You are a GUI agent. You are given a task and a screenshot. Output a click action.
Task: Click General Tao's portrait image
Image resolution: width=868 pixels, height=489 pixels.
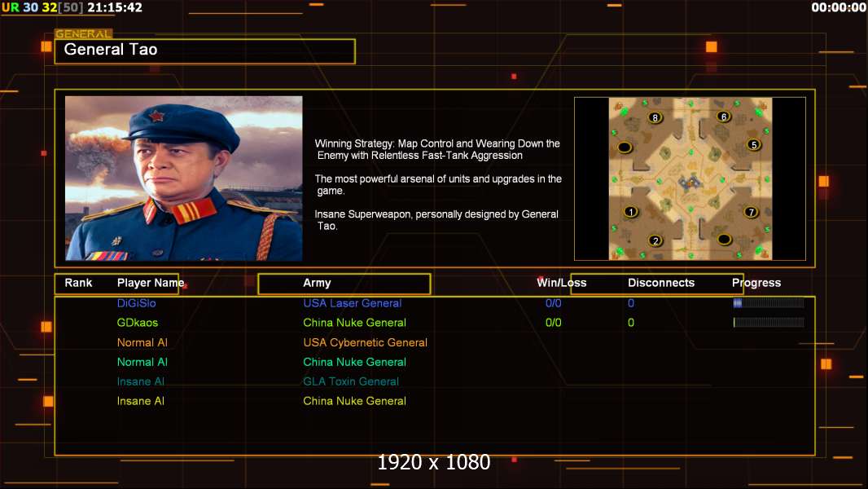point(184,178)
